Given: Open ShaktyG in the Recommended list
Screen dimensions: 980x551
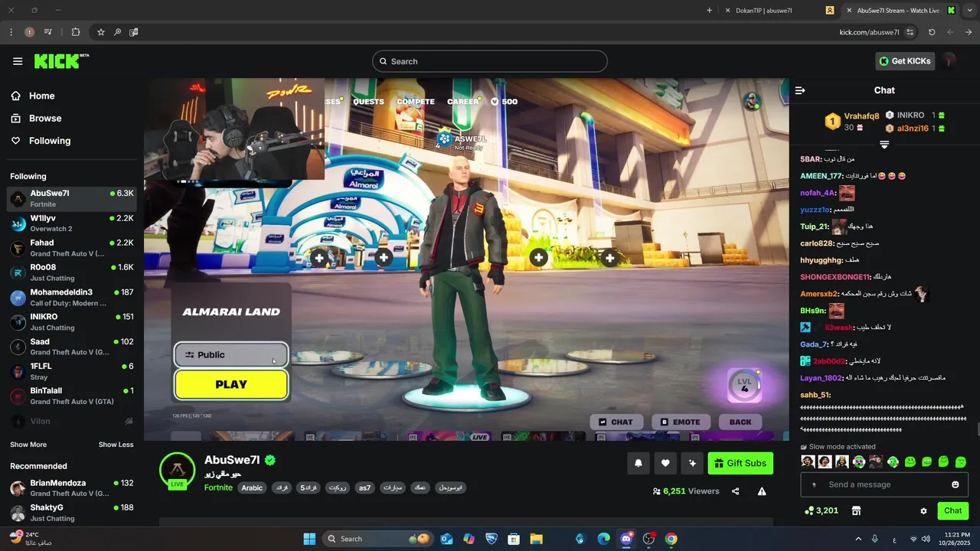Looking at the screenshot, I should 72,513.
